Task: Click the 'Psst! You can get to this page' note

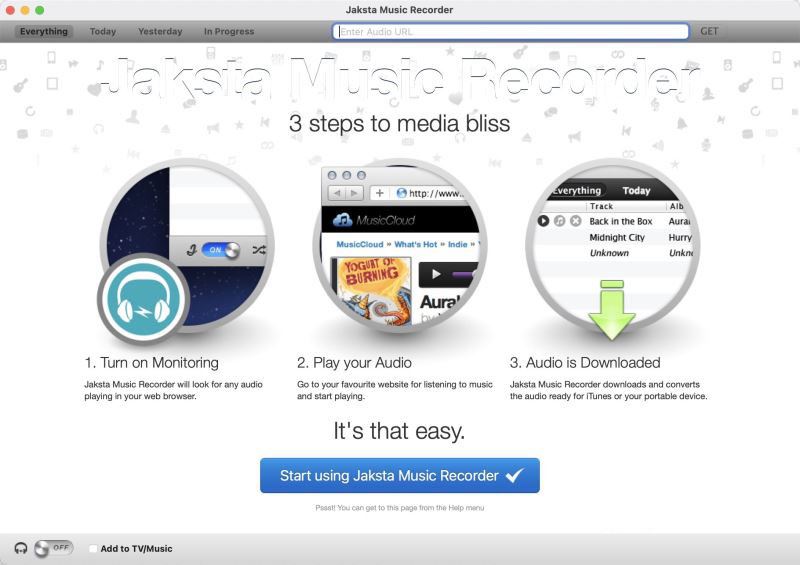Action: point(399,508)
